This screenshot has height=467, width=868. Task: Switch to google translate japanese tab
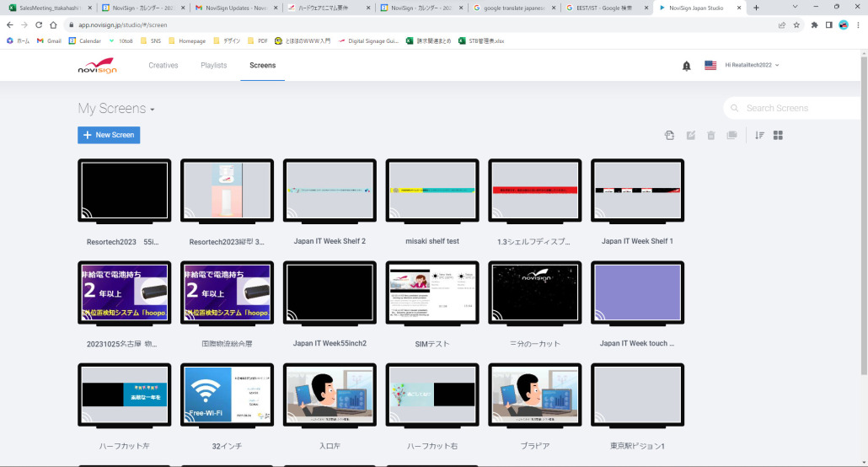click(x=514, y=8)
